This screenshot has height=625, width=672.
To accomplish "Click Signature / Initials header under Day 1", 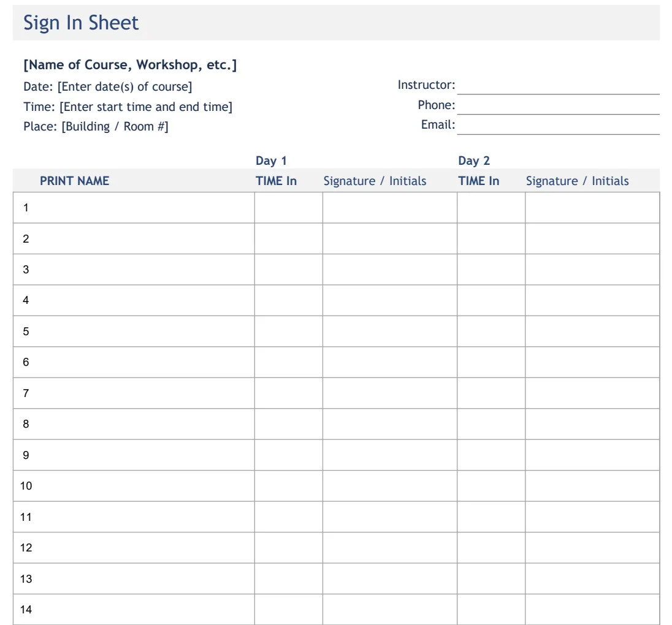I will 375,181.
